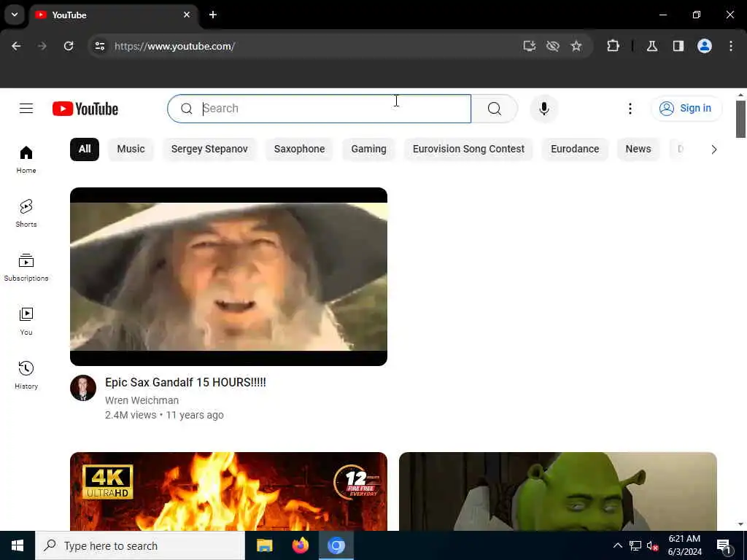Click the Sign in button
This screenshot has height=560, width=747.
pos(686,109)
